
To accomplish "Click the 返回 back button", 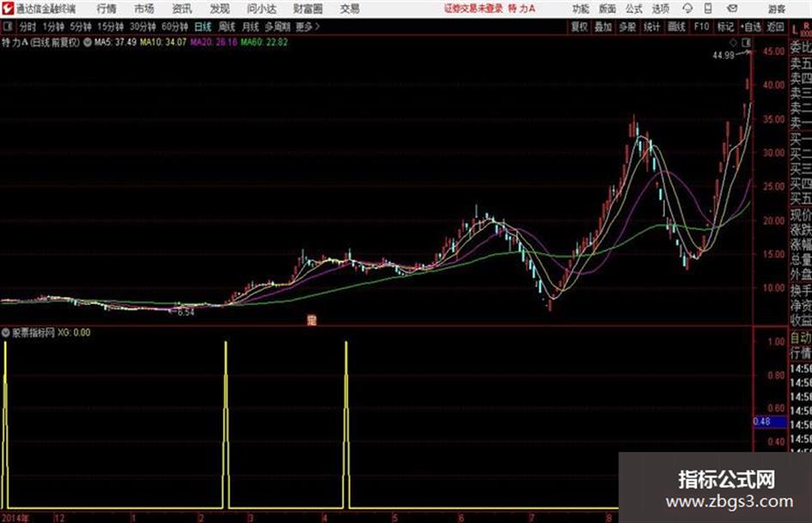I will click(775, 27).
